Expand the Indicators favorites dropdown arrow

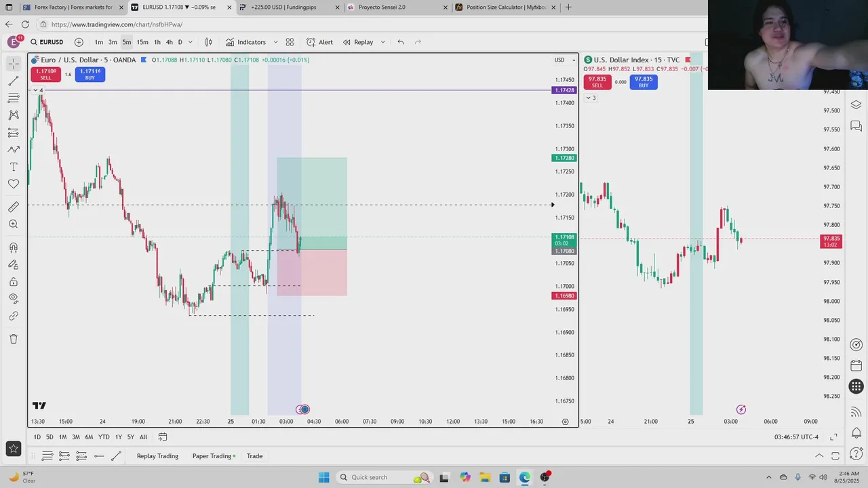[x=275, y=42]
